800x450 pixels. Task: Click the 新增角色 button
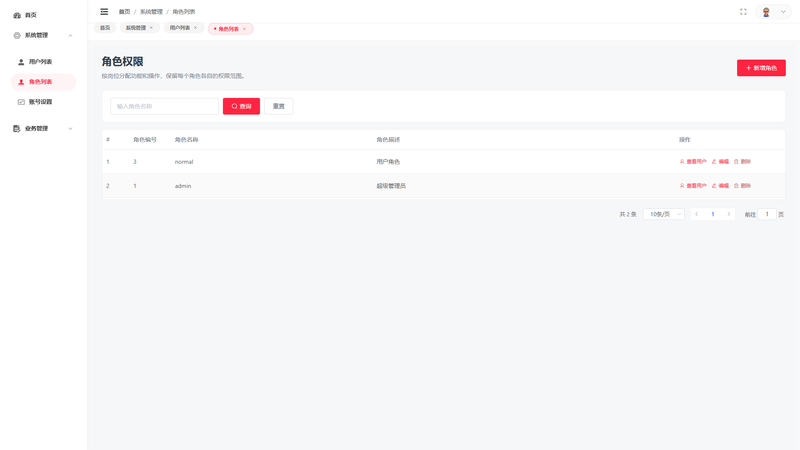click(761, 68)
